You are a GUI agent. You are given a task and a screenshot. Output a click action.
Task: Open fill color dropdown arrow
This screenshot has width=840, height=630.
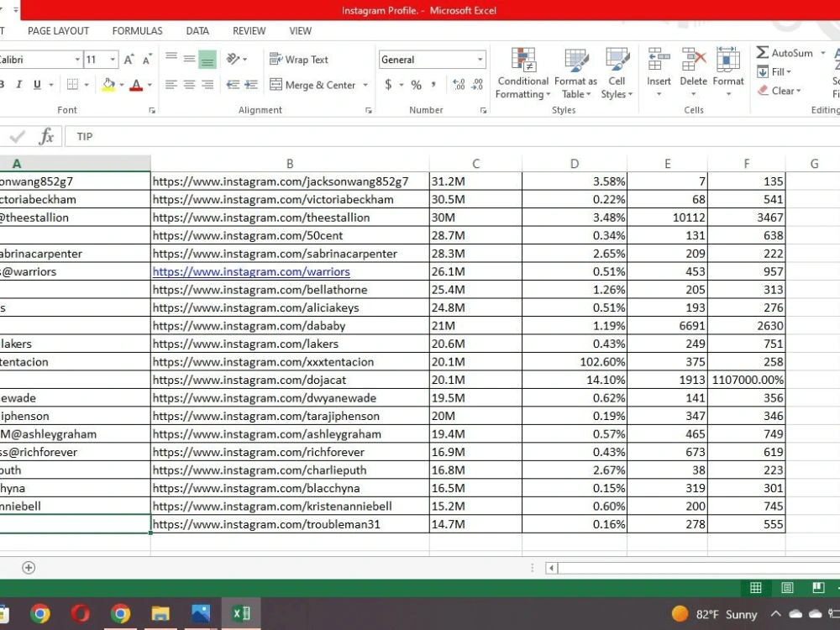pyautogui.click(x=122, y=85)
